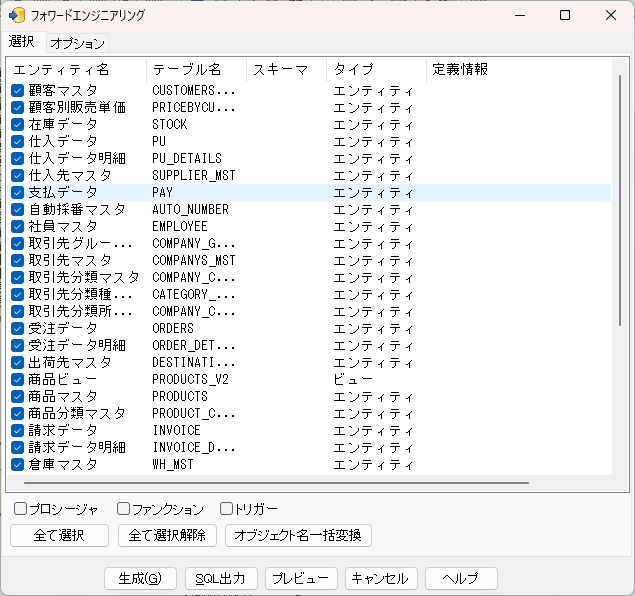This screenshot has height=596, width=635.
Task: Toggle the 社員マスタ checkbox
Action: coord(17,226)
